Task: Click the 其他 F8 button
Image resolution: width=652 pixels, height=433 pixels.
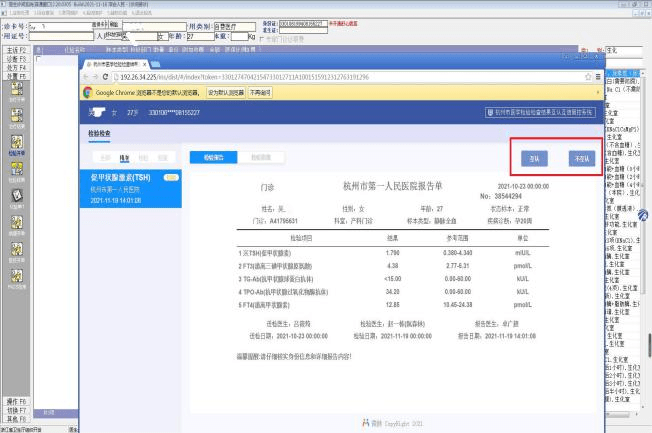Action: click(16, 419)
